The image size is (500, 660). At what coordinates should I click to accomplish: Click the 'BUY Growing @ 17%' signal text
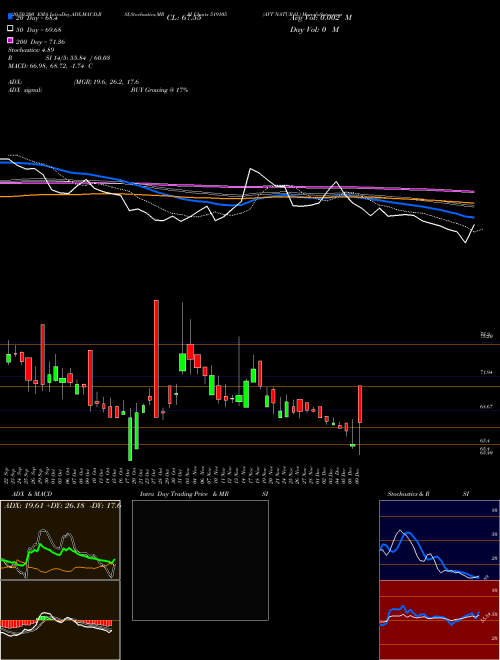pyautogui.click(x=159, y=90)
